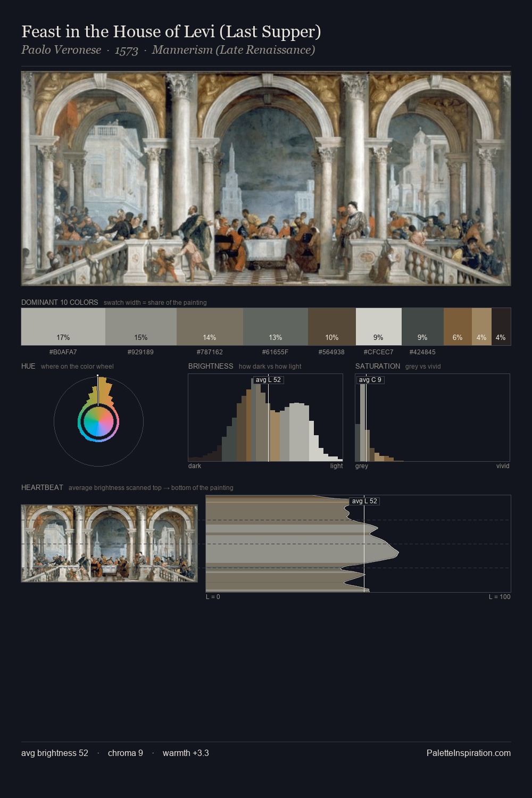Click the hue color wheel

coord(98,421)
